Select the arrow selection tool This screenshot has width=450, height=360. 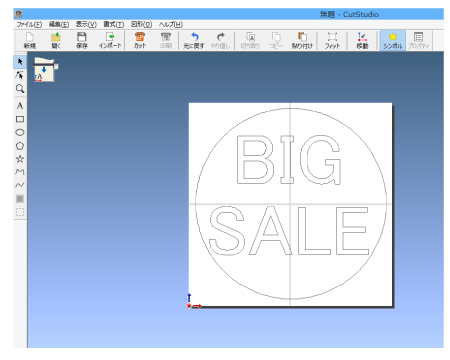(x=20, y=62)
